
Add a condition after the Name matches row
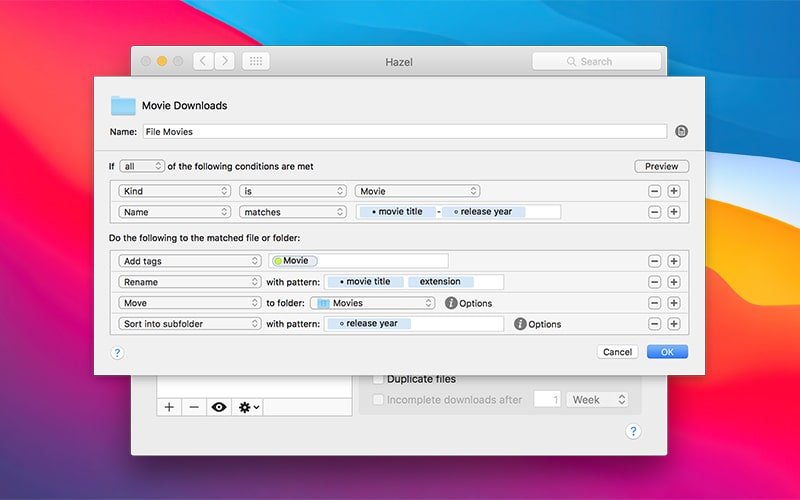click(673, 212)
